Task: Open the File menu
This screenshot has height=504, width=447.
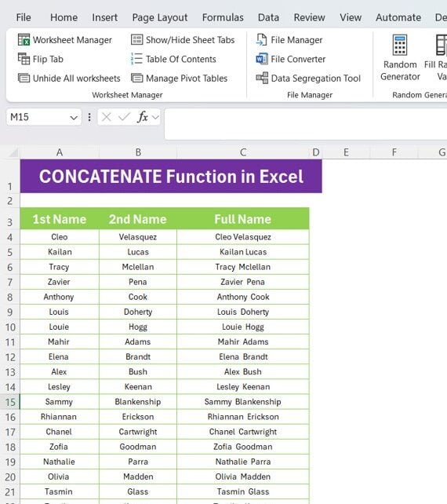Action: pos(24,17)
